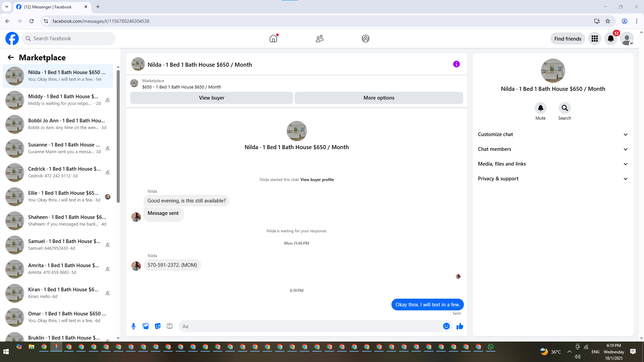Open weather widget showing 36°C

coord(550,352)
